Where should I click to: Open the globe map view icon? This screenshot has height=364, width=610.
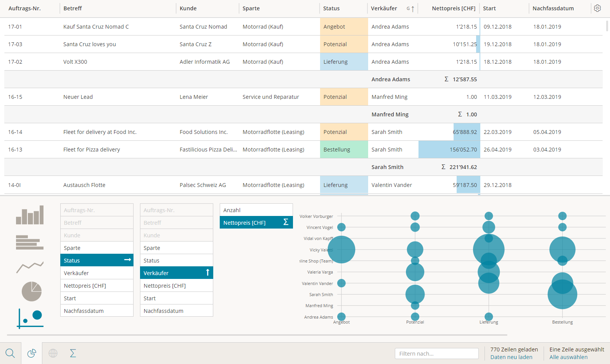click(x=53, y=353)
